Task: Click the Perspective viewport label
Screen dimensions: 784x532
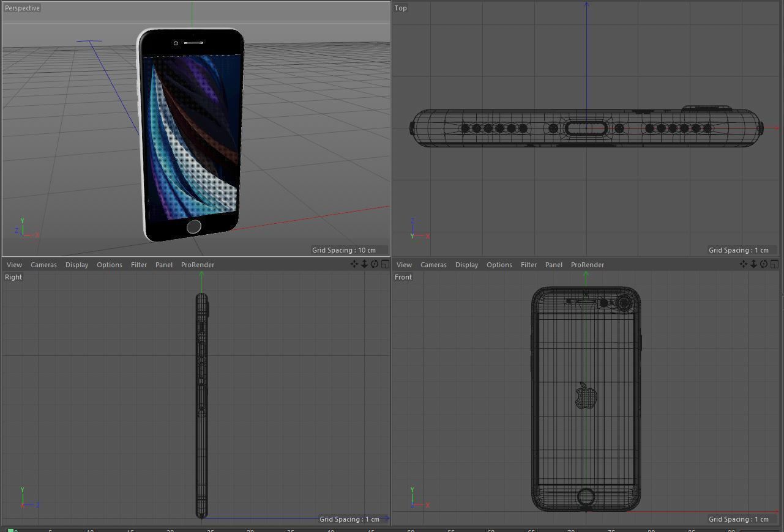Action: point(22,8)
